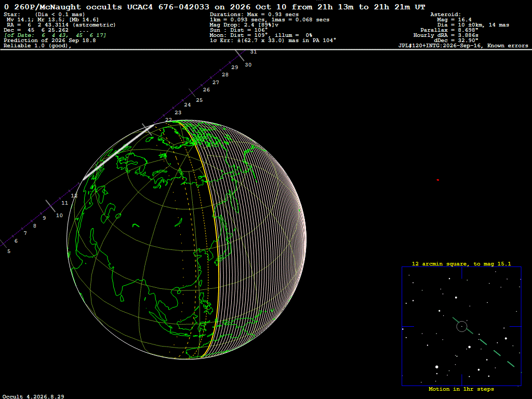Click the 'Reliable 1.0 (good)' label

pos(37,46)
